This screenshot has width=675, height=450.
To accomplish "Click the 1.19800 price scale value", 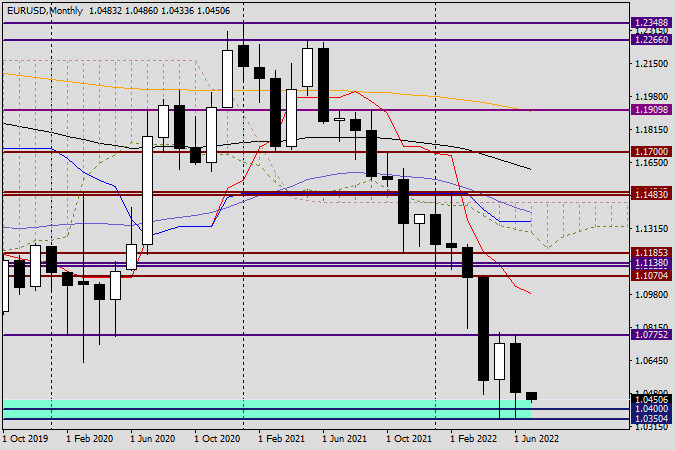I will pyautogui.click(x=652, y=97).
